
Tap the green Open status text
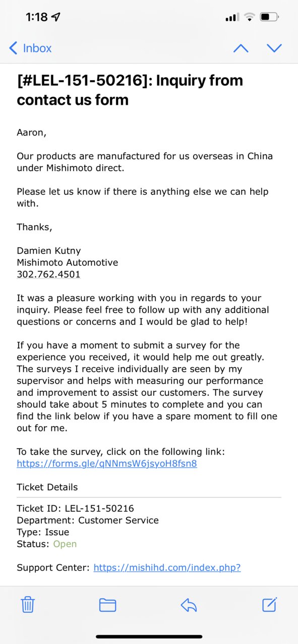[65, 544]
